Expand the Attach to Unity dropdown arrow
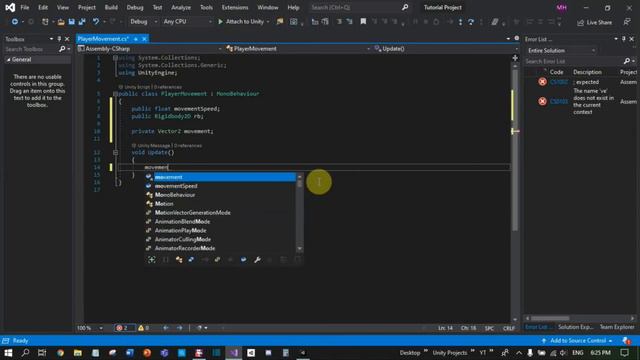640x360 pixels. (268, 22)
